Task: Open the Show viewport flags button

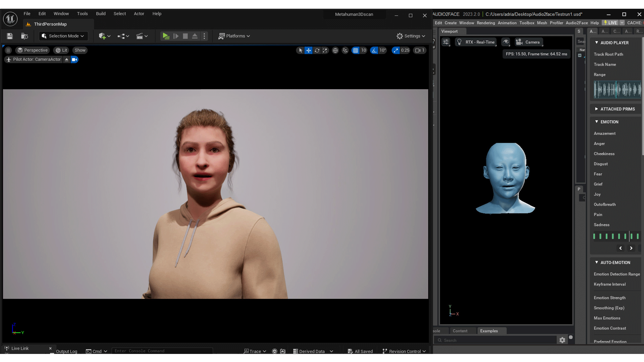Action: pos(80,50)
